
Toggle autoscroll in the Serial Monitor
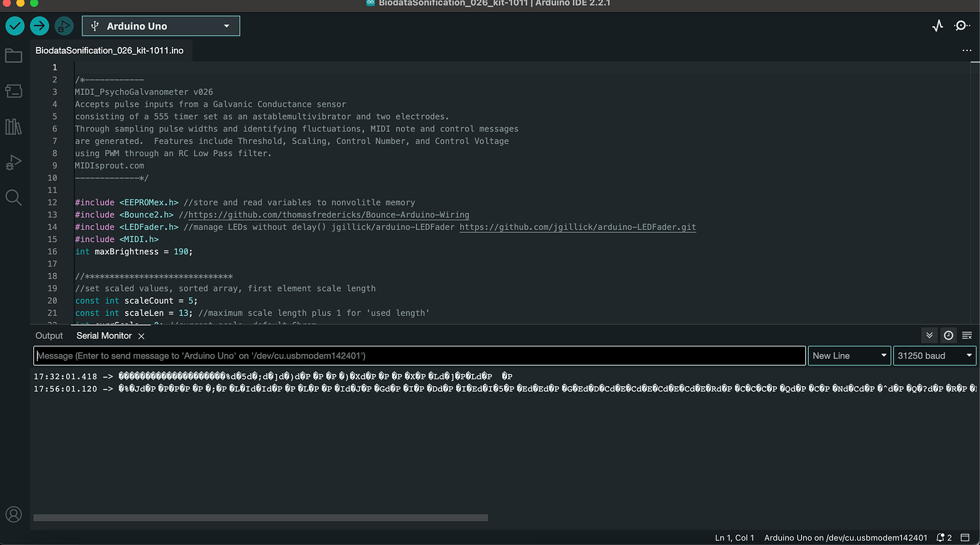point(929,335)
